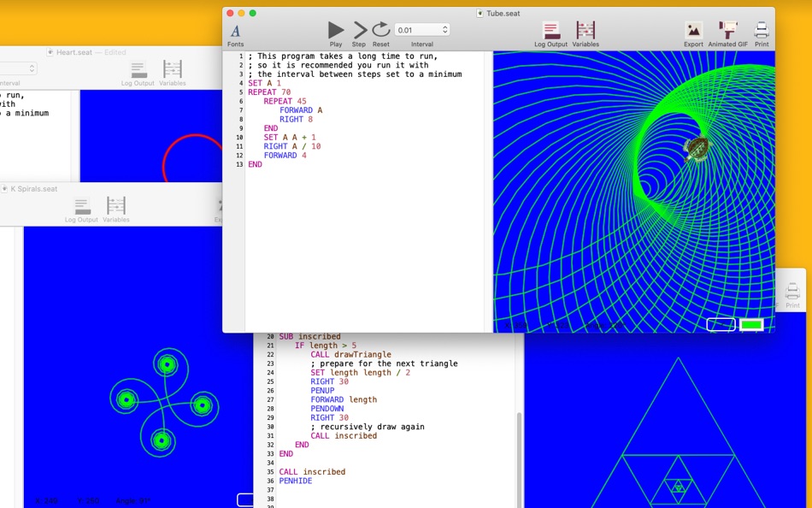Click code line 'RIGHT A / 10'
The height and width of the screenshot is (508, 812).
(x=292, y=146)
